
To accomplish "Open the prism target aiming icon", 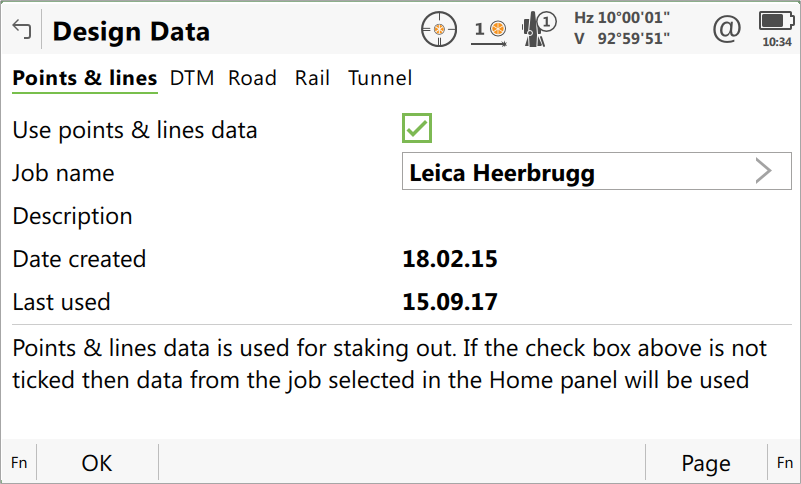I will click(x=440, y=31).
